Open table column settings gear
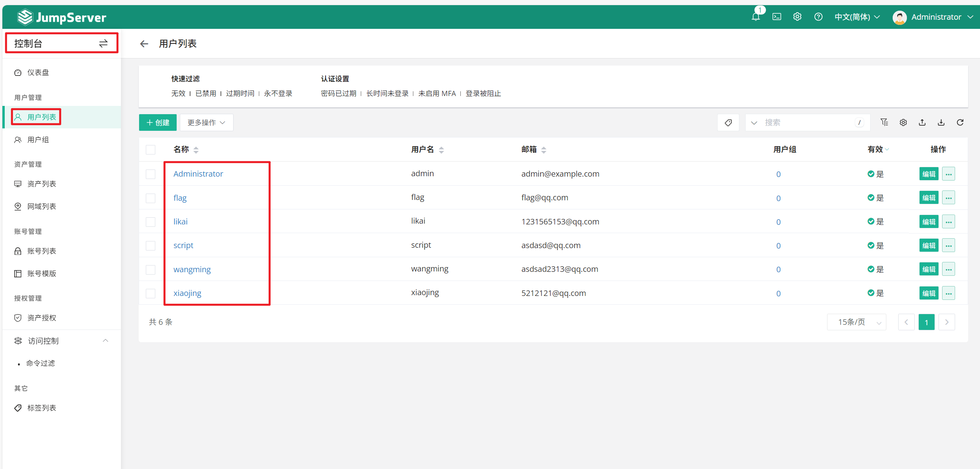This screenshot has height=469, width=980. pyautogui.click(x=903, y=122)
